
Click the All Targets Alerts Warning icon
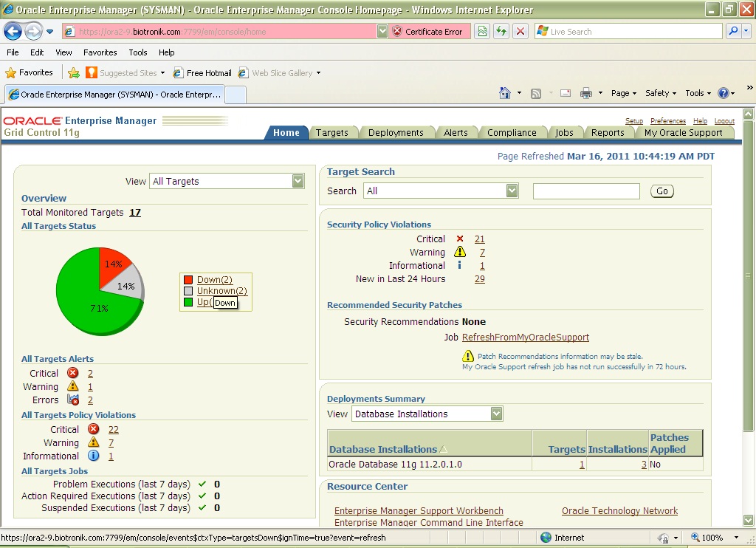(73, 386)
